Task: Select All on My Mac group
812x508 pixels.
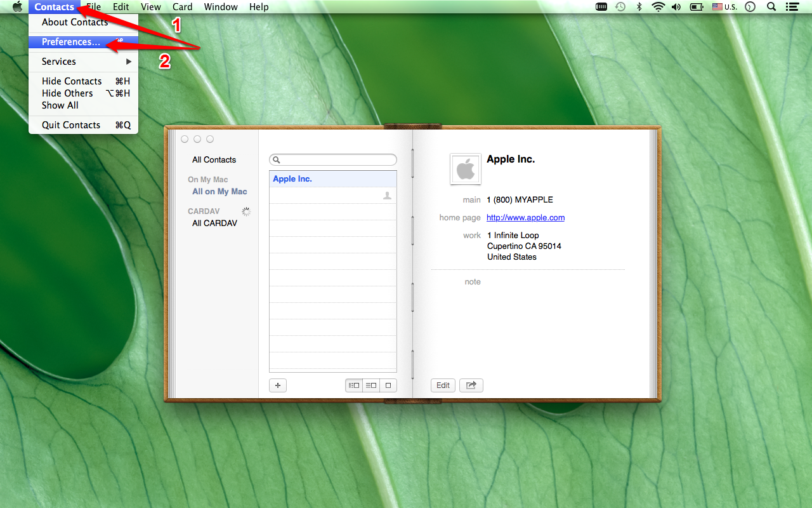Action: tap(219, 192)
